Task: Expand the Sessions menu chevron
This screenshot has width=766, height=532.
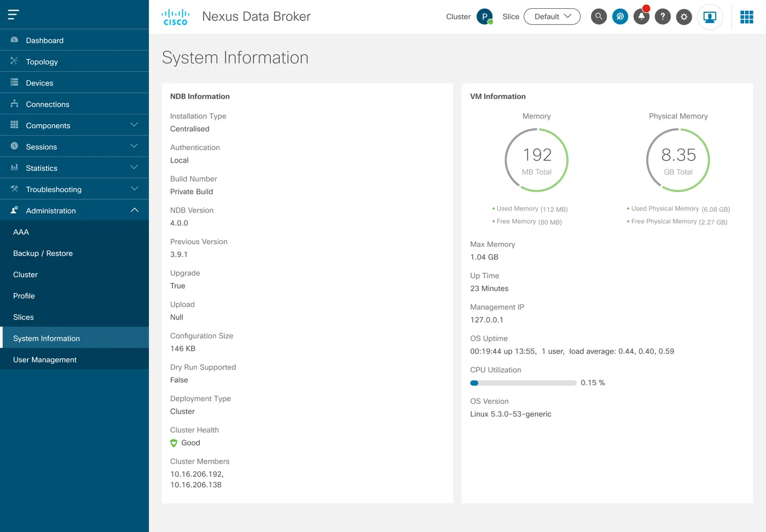Action: [134, 146]
